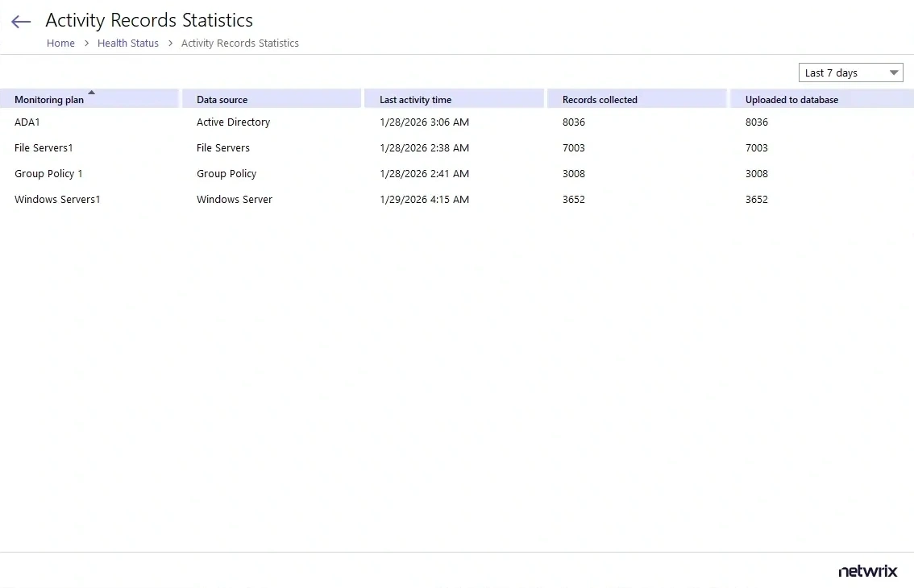This screenshot has height=588, width=914.
Task: Open the Health Status breadcrumb link
Action: click(127, 43)
